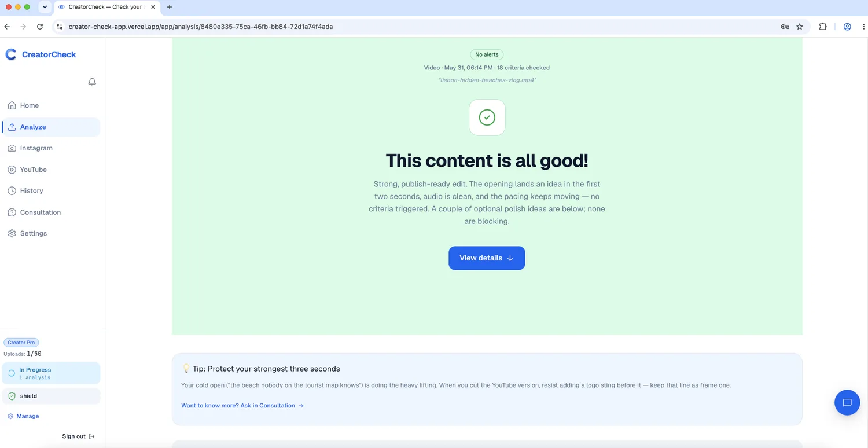This screenshot has height=448, width=868.
Task: Click the No alerts badge
Action: click(487, 54)
